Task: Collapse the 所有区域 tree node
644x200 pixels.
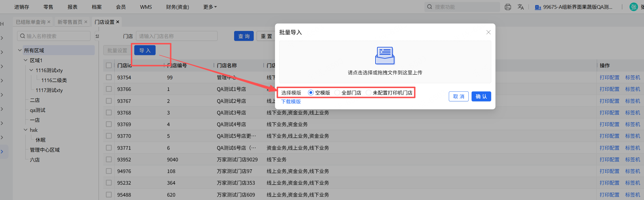Action: [x=20, y=50]
